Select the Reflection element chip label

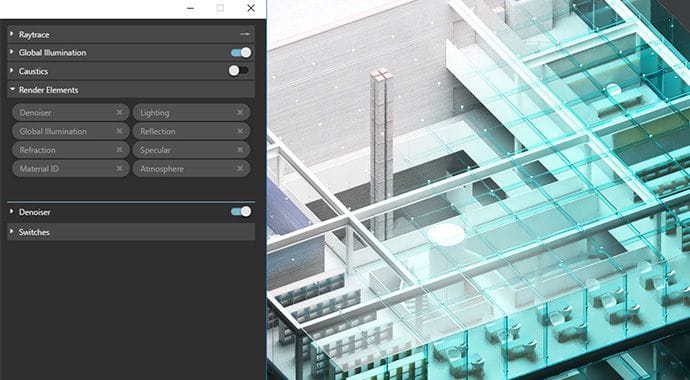tap(158, 131)
